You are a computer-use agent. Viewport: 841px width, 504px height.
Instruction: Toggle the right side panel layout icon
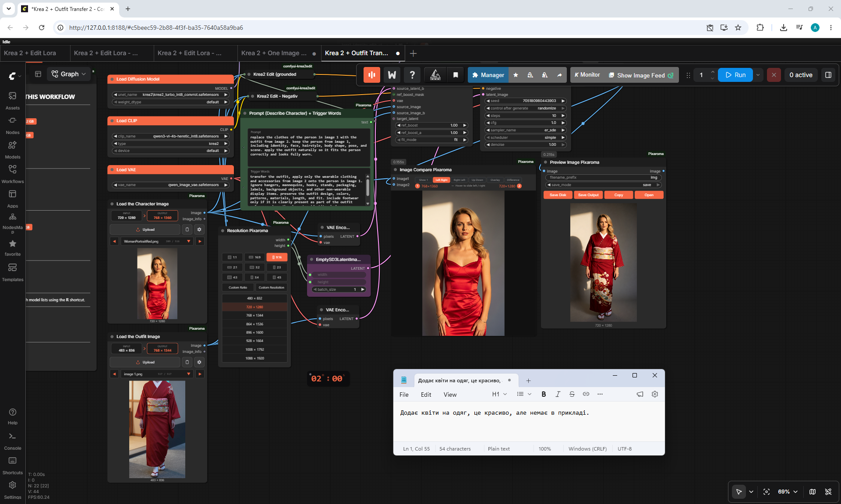pos(828,75)
